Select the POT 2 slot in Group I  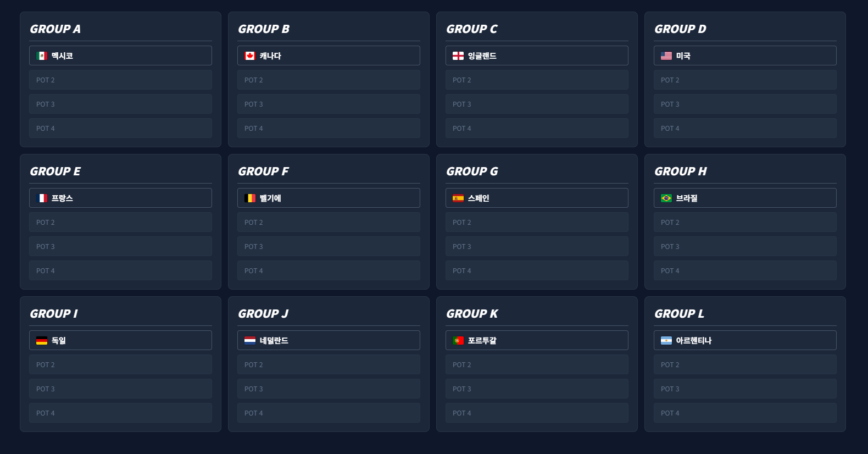[x=120, y=364]
